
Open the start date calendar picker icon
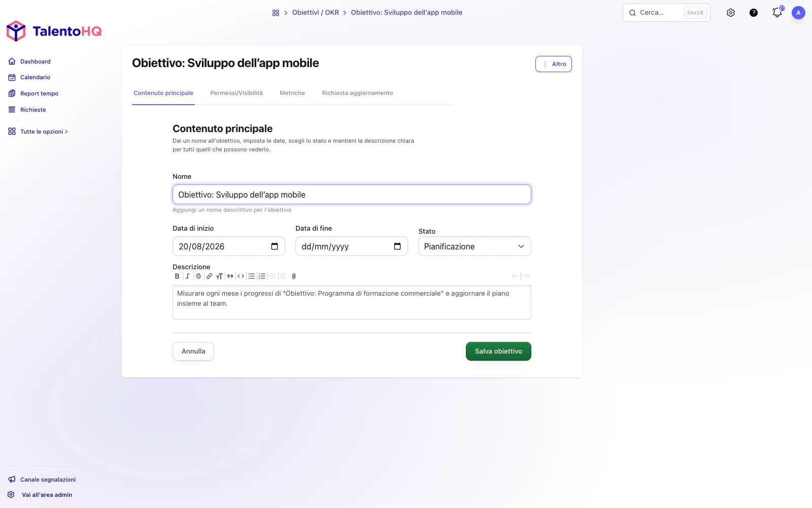(275, 246)
